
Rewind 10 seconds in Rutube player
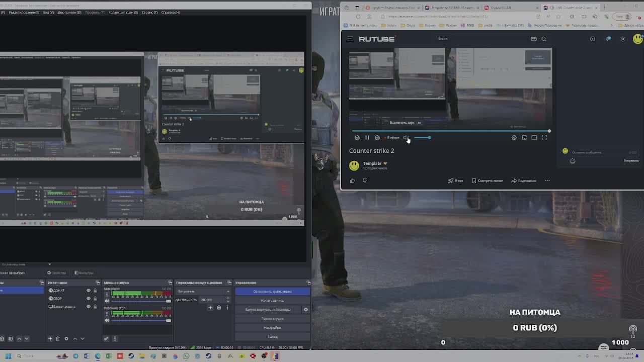357,137
